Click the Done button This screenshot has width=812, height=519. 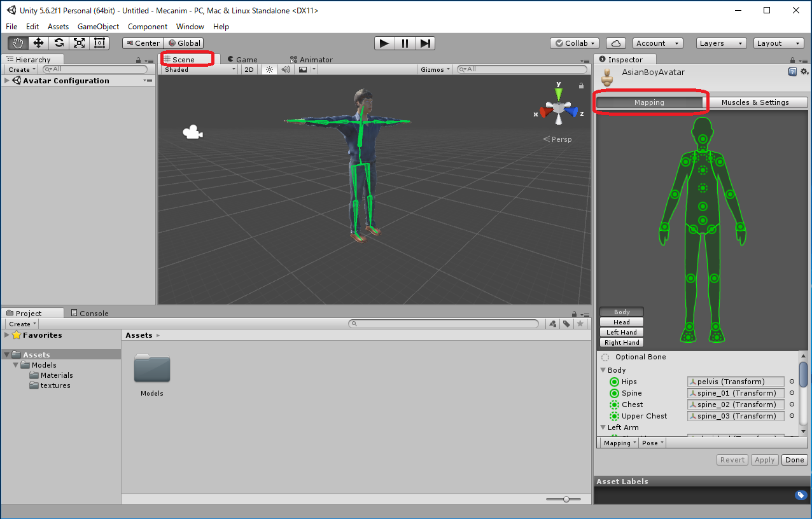(x=794, y=460)
